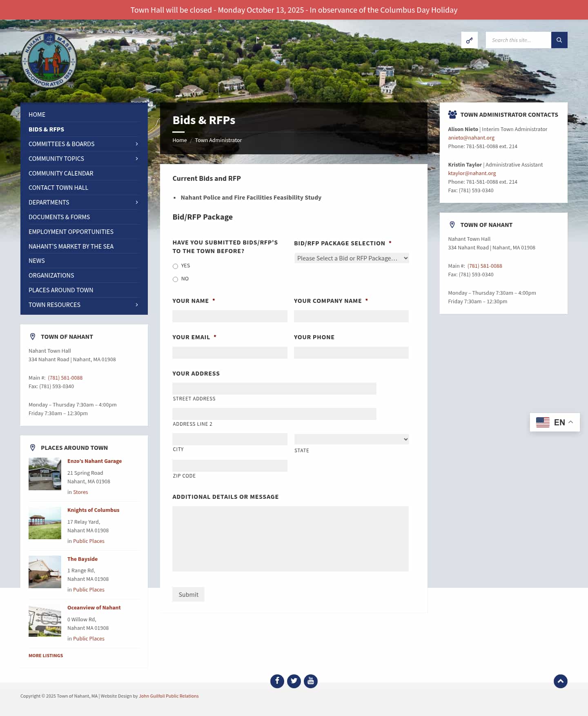Open The Bayside thumbnail image
The width and height of the screenshot is (588, 716).
point(45,572)
